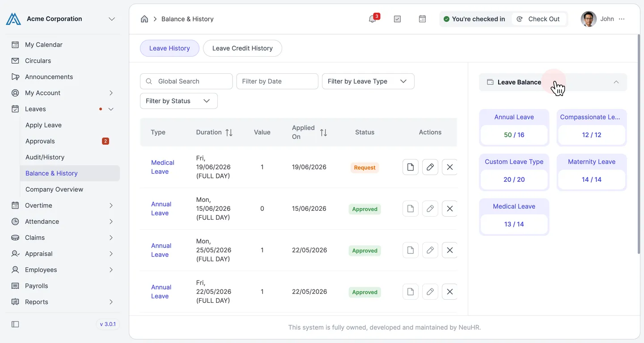
Task: Select the Annual Leave balance card
Action: (x=514, y=128)
